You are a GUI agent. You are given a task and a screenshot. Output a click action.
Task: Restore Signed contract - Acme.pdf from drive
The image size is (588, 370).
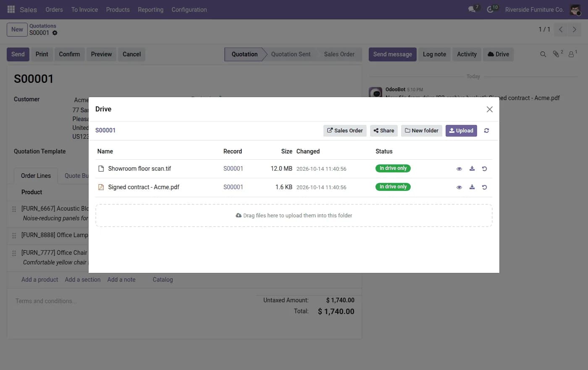pyautogui.click(x=484, y=187)
